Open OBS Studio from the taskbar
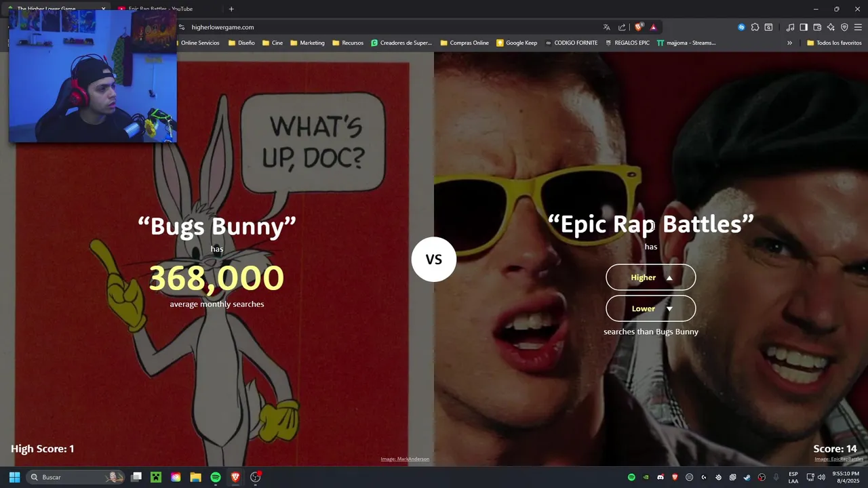 coord(256,477)
